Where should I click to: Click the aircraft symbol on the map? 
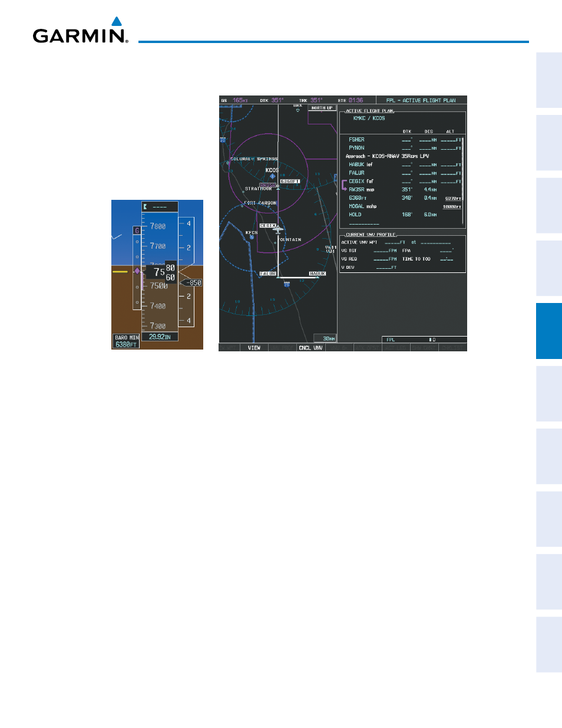(x=278, y=230)
